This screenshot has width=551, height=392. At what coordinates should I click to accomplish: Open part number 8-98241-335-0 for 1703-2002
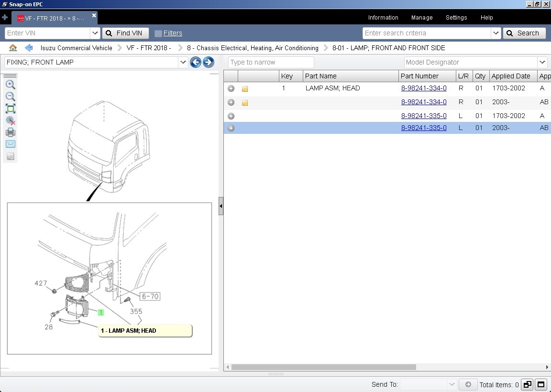tap(424, 116)
